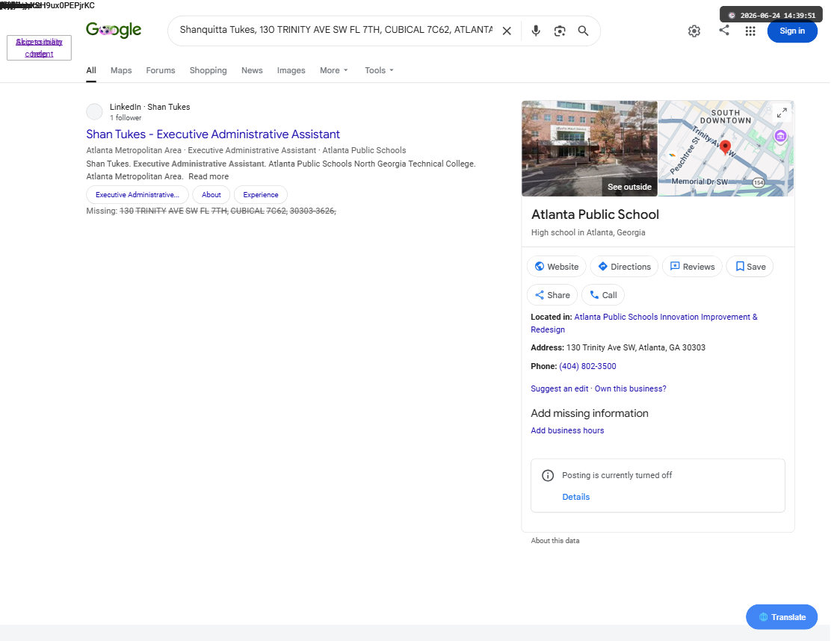Open Reviews for Atlanta Public School
This screenshot has height=641, width=840.
pyautogui.click(x=692, y=266)
